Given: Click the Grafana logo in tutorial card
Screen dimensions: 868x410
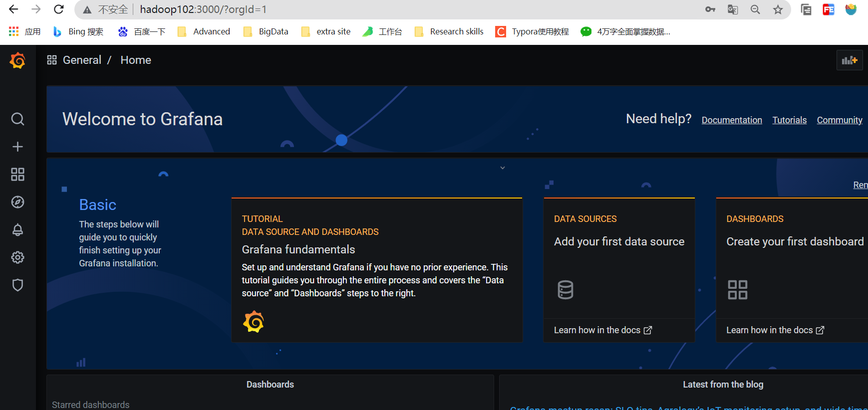Looking at the screenshot, I should click(254, 322).
